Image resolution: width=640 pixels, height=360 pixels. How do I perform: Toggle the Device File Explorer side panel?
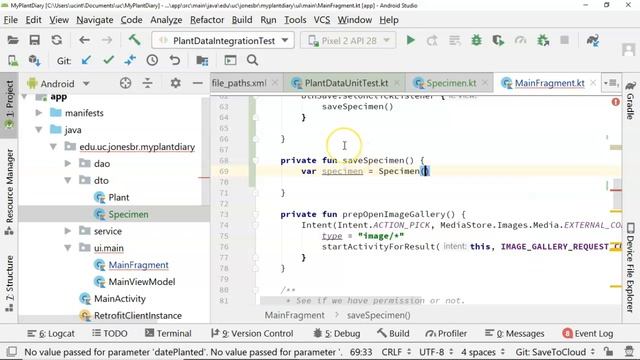pyautogui.click(x=631, y=268)
